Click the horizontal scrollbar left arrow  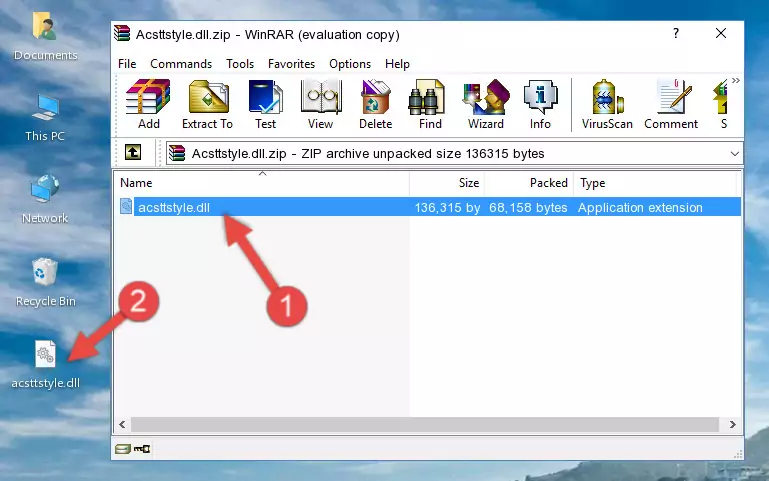point(122,425)
